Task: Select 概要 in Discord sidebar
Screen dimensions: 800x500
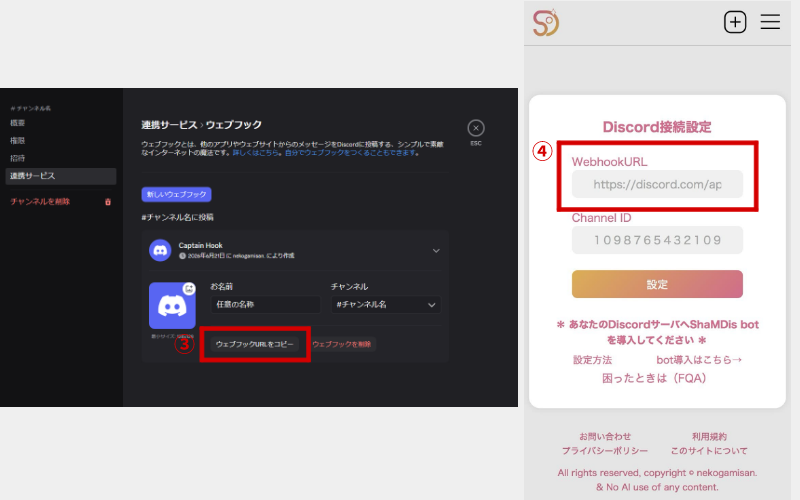Action: (x=17, y=123)
